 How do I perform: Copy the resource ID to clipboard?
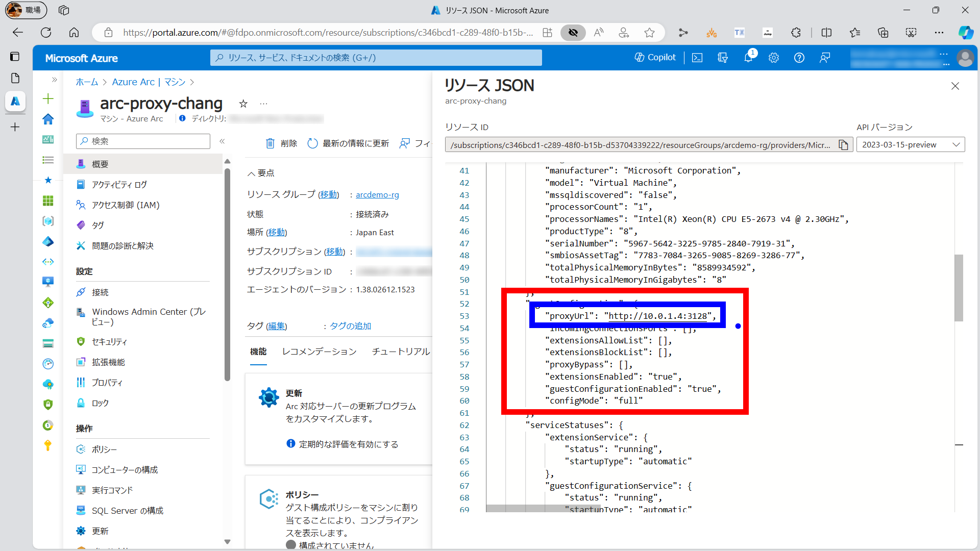(x=844, y=145)
